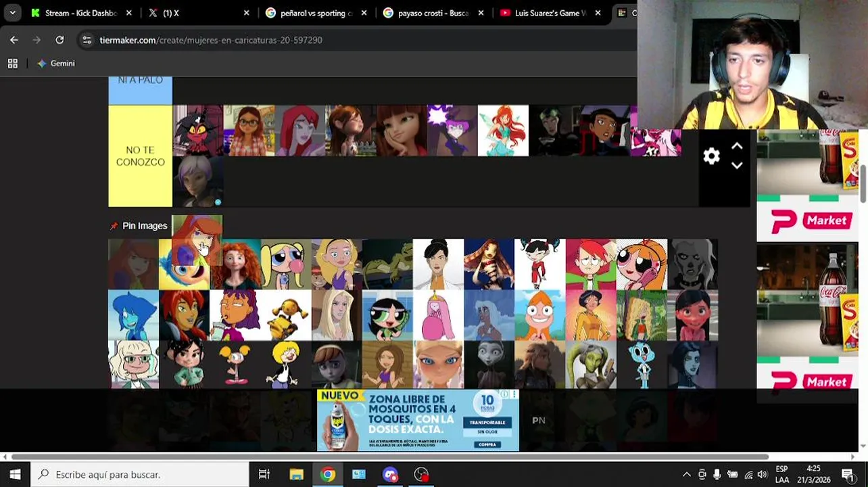This screenshot has height=487, width=868.
Task: Close the Stream - Kick Dashboard tab
Action: (129, 13)
